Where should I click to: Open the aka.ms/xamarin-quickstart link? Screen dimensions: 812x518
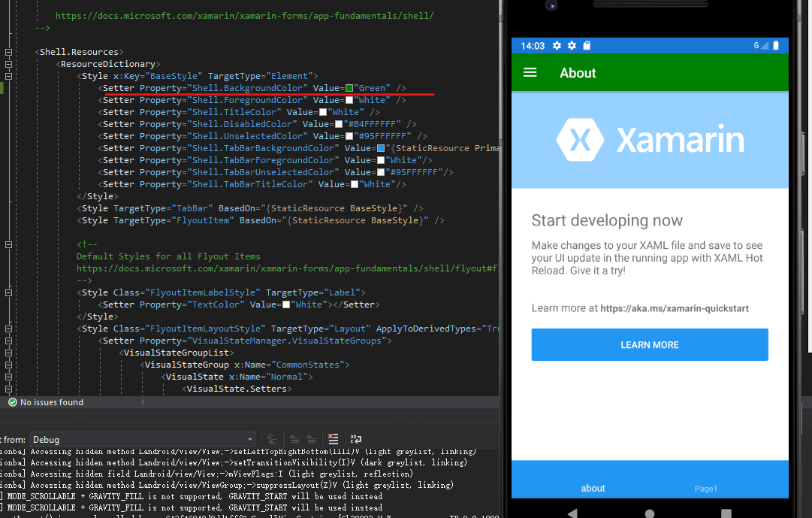675,308
